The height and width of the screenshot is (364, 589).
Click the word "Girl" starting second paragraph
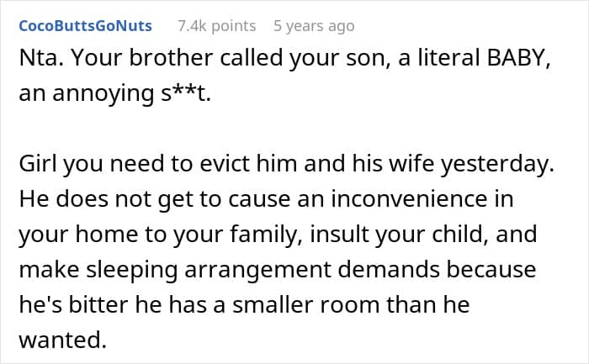click(38, 166)
